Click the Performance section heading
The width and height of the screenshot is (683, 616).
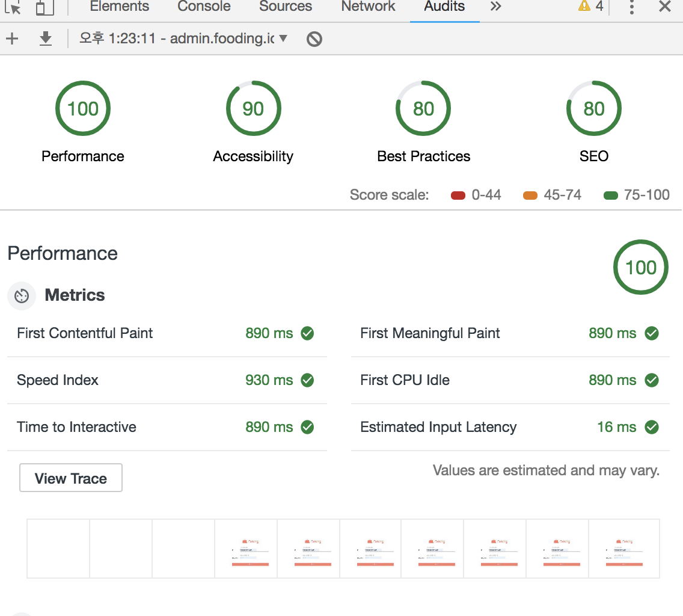pos(63,254)
